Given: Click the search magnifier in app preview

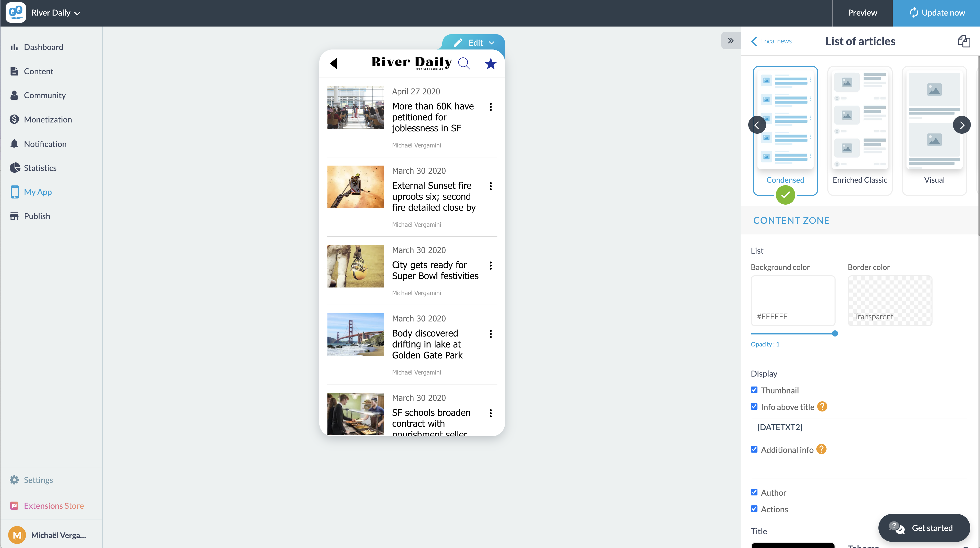Looking at the screenshot, I should click(464, 64).
